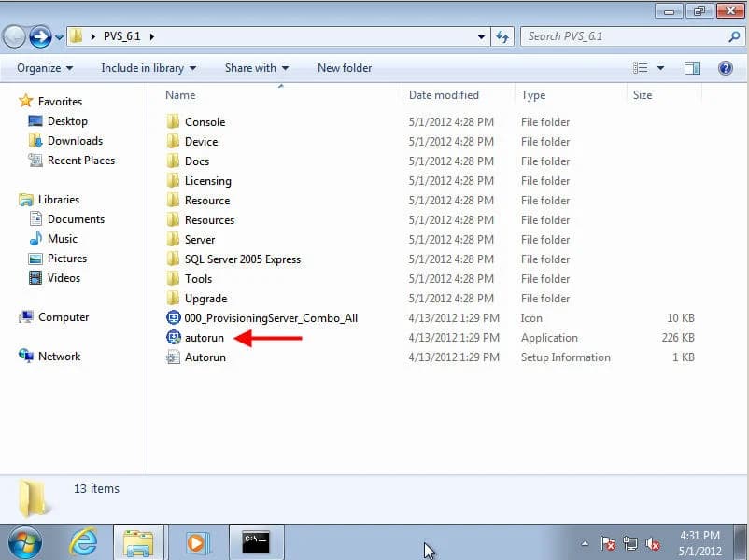Go back with the Back arrow button
Image resolution: width=749 pixels, height=560 pixels.
coord(13,36)
